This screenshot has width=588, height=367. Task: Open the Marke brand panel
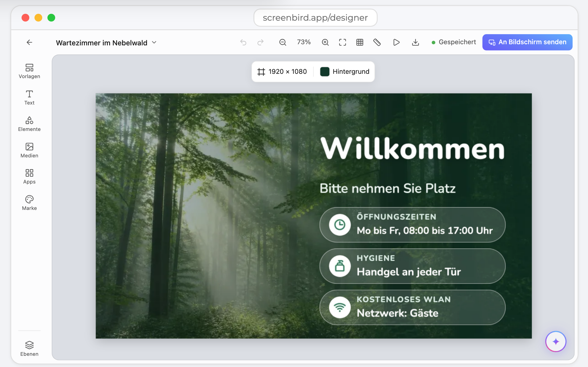29,203
